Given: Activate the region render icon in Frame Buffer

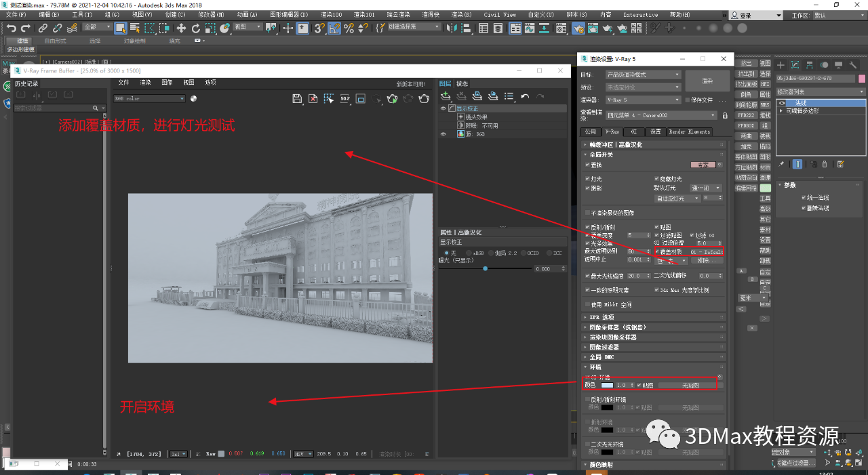Looking at the screenshot, I should (x=329, y=99).
